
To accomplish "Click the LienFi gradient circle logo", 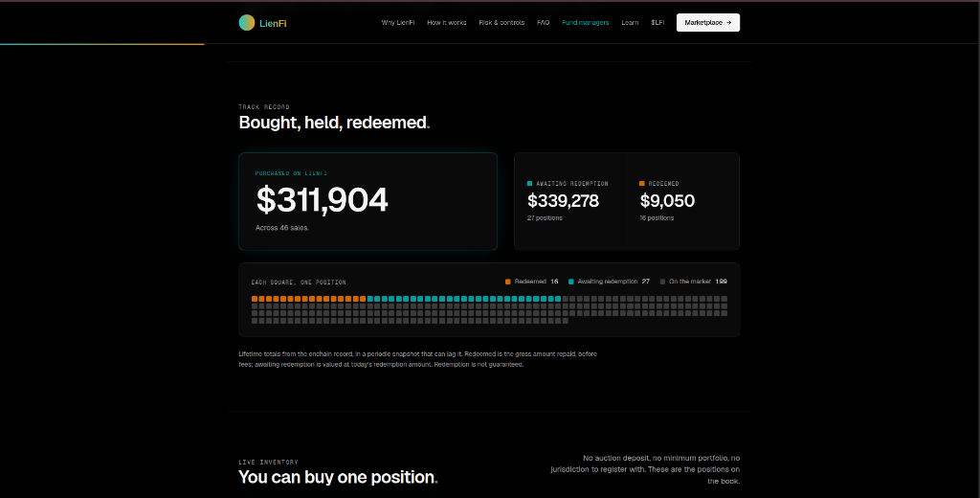I will (x=247, y=23).
